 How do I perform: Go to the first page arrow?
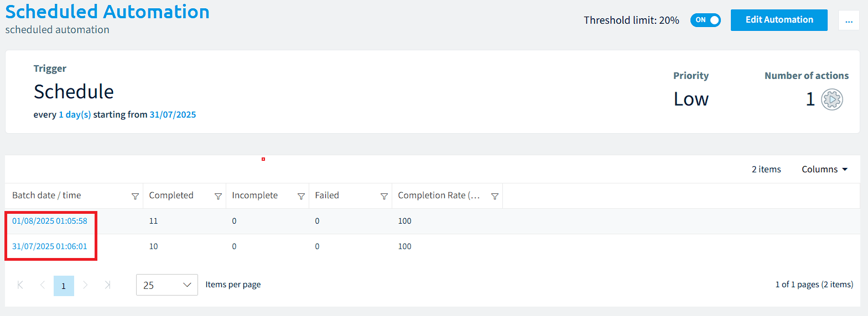click(20, 285)
